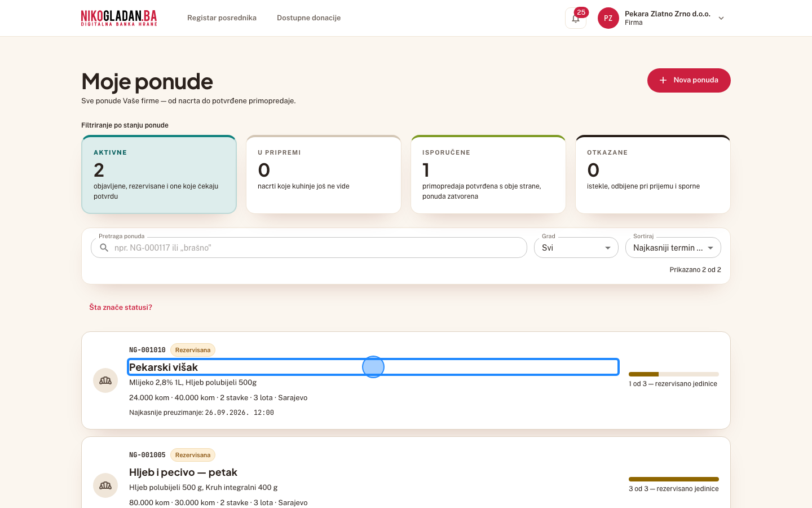Viewport: 812px width, 508px height.
Task: Click the search magnifier icon
Action: [x=104, y=248]
